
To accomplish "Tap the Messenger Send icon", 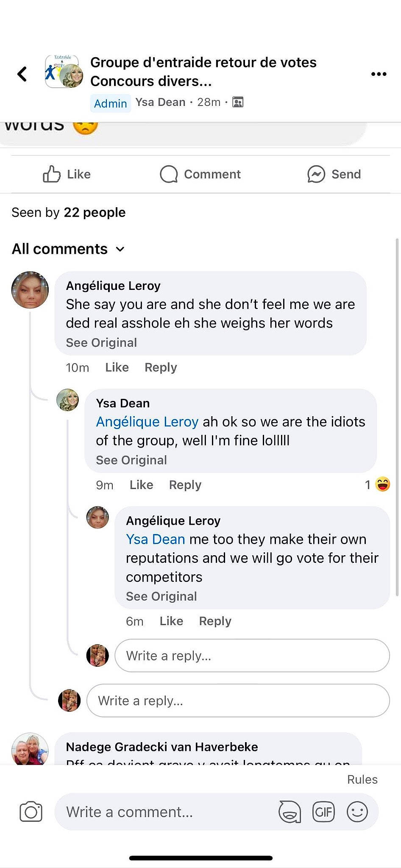I will click(x=316, y=174).
